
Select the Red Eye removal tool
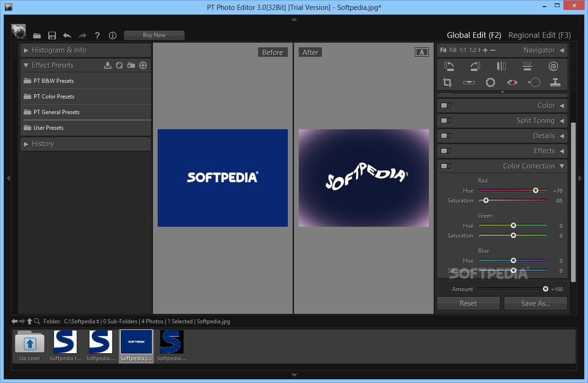pos(512,82)
